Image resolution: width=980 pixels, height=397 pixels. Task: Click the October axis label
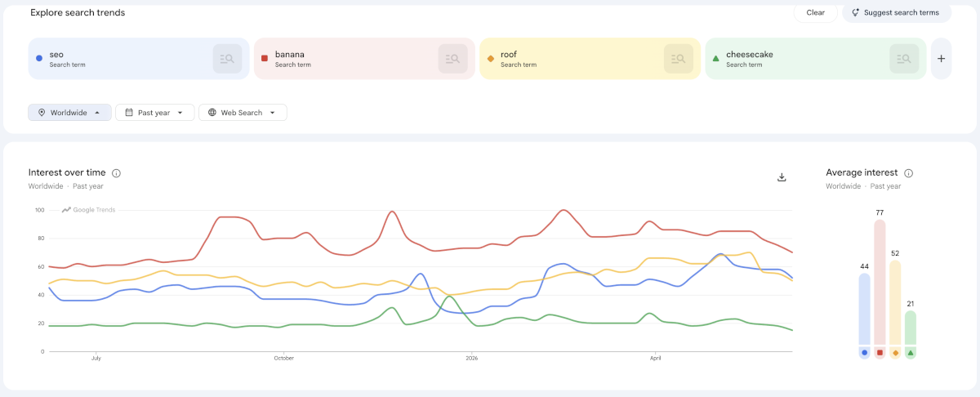point(284,358)
